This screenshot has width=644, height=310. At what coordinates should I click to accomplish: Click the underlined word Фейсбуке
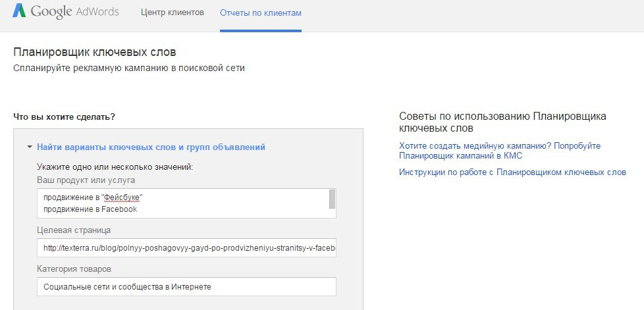[x=122, y=197]
